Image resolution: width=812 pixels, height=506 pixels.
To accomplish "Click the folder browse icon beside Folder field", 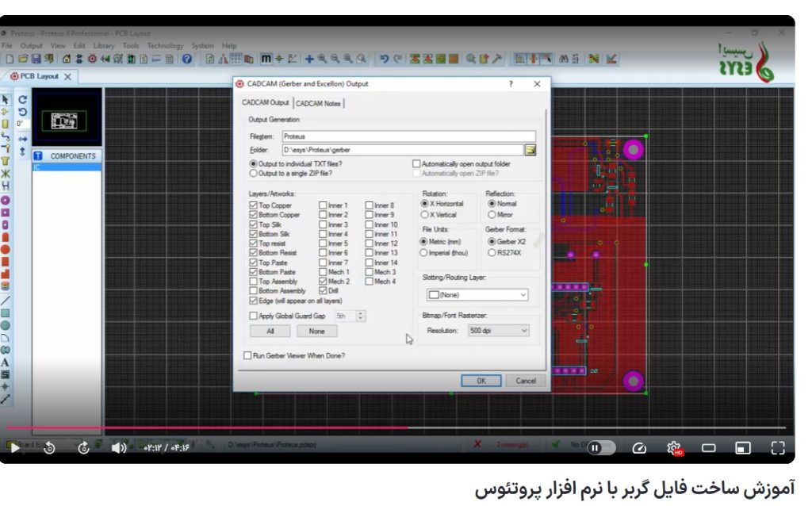I will pos(530,149).
